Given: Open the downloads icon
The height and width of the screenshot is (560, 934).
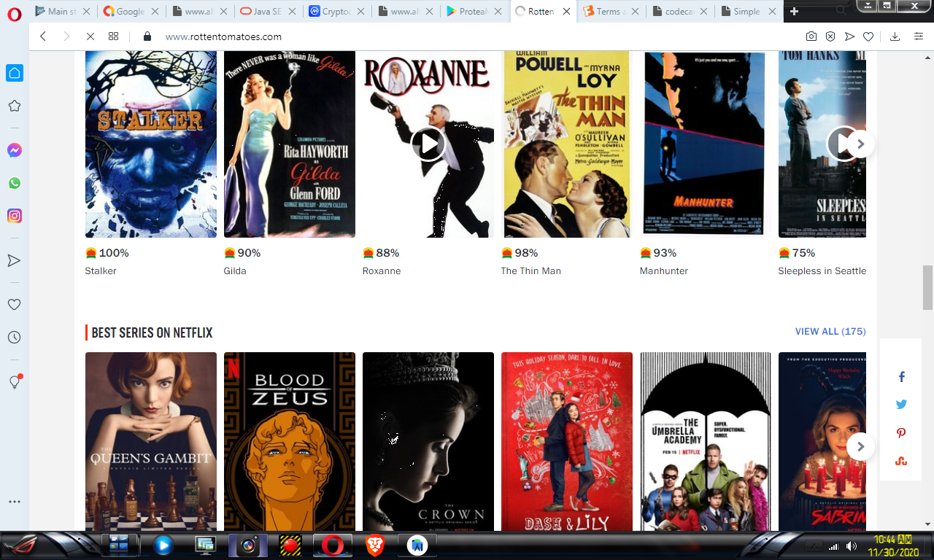Looking at the screenshot, I should (895, 36).
